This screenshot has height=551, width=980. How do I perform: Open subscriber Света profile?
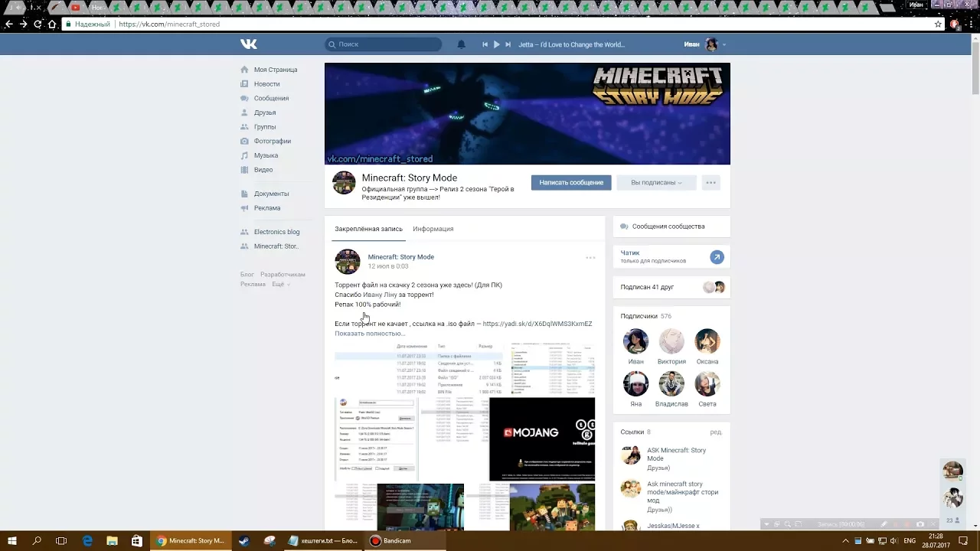(x=707, y=390)
